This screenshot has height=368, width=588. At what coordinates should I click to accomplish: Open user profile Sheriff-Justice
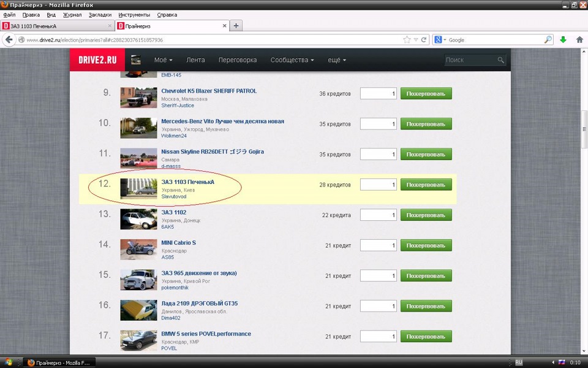click(x=178, y=105)
